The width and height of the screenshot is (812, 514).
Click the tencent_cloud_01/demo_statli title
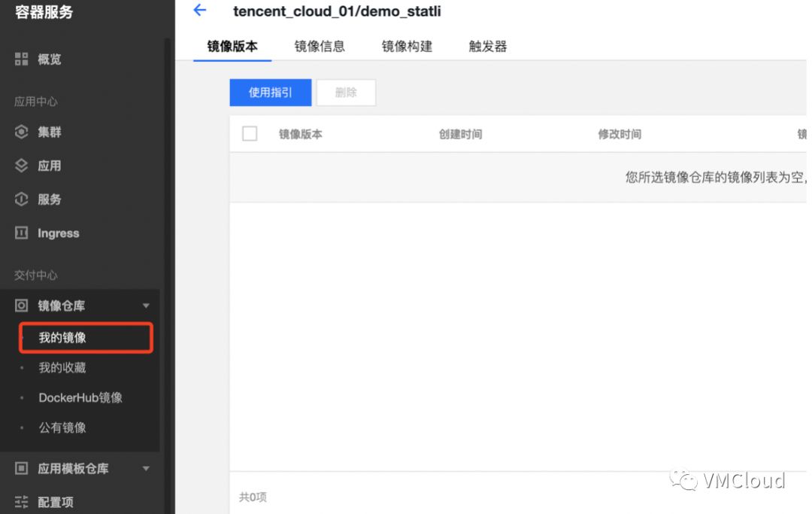click(x=337, y=11)
